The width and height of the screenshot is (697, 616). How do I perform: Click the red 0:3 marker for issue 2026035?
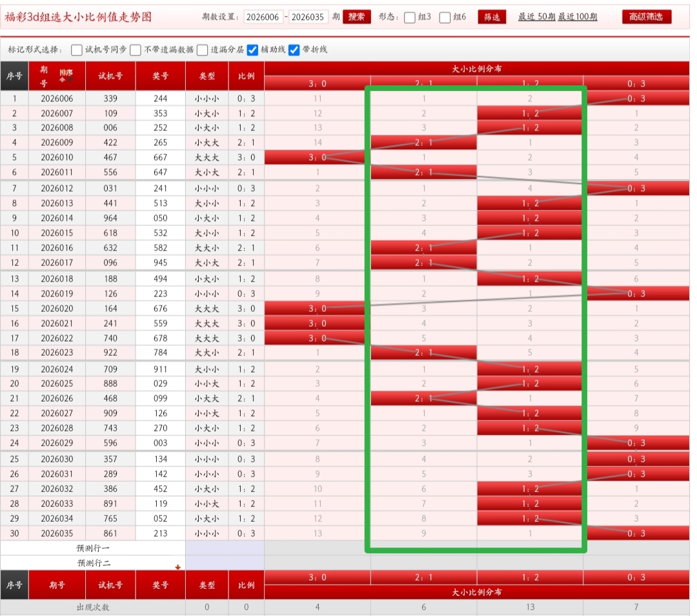pos(636,533)
